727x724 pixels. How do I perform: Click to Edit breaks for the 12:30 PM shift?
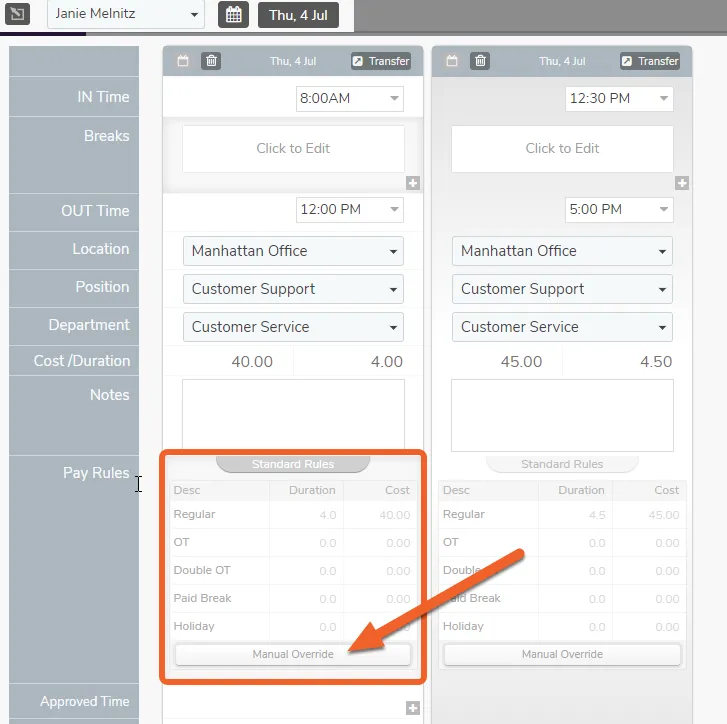coord(562,148)
